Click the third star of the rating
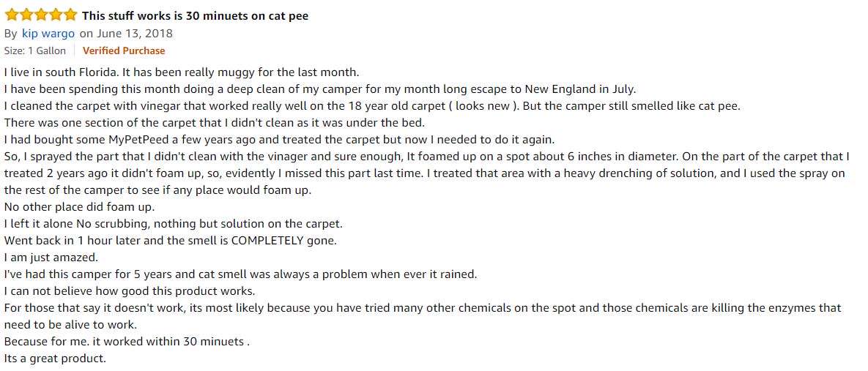 coord(41,15)
